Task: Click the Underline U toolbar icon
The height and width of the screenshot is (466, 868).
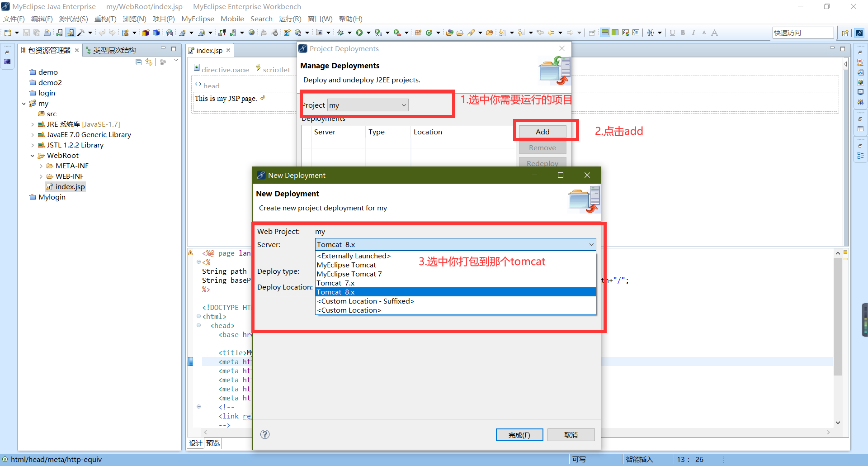Action: click(x=672, y=33)
